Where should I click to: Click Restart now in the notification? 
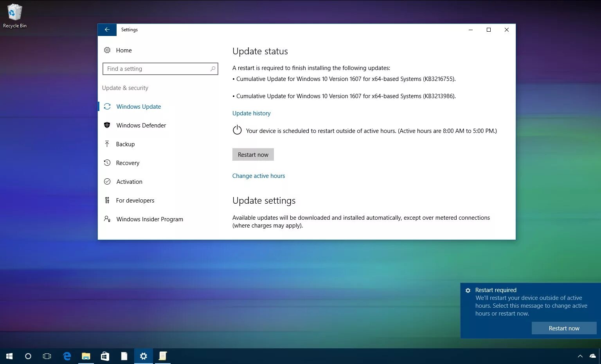click(x=564, y=328)
